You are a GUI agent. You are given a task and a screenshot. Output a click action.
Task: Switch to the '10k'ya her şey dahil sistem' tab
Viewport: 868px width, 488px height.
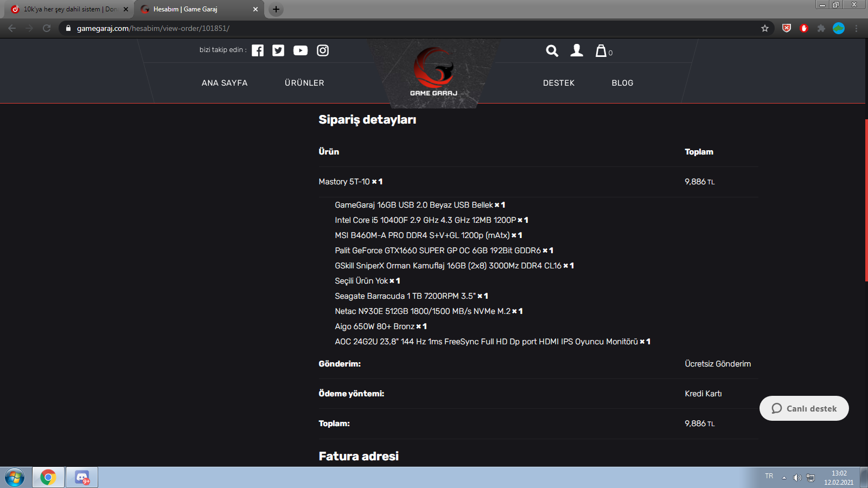coord(69,9)
